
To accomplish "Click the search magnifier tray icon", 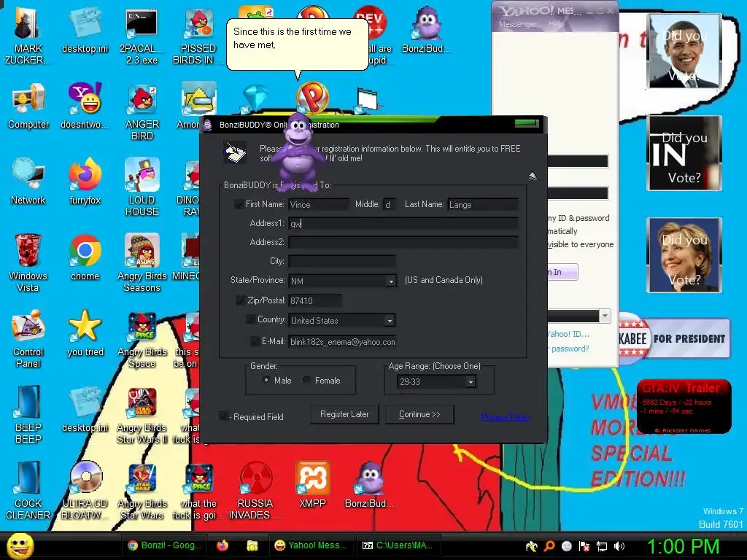I will (x=549, y=546).
